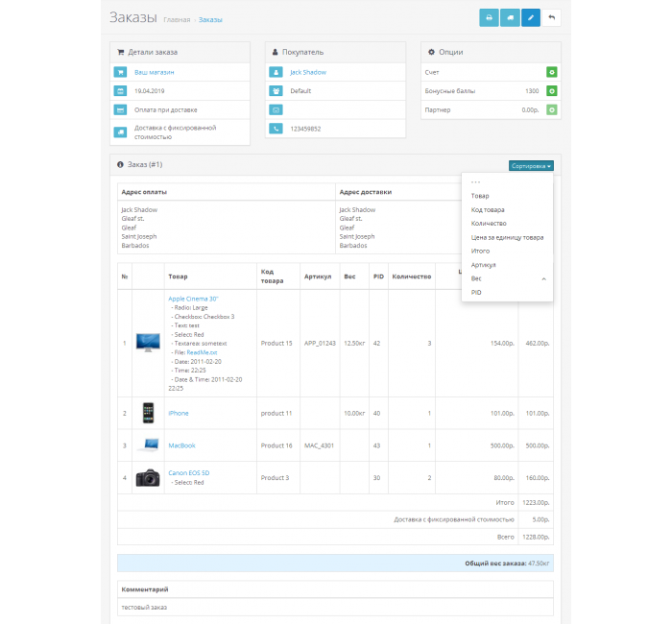This screenshot has width=672, height=624.
Task: Click the Главная breadcrumb link
Action: pos(177,20)
